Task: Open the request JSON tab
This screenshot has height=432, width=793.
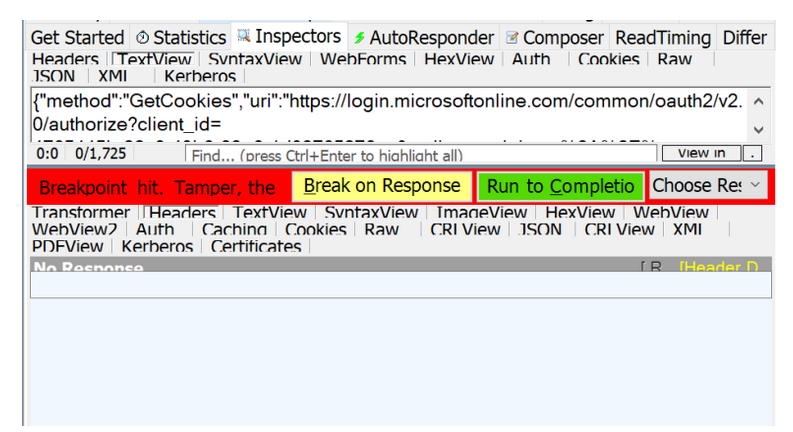Action: (x=54, y=76)
